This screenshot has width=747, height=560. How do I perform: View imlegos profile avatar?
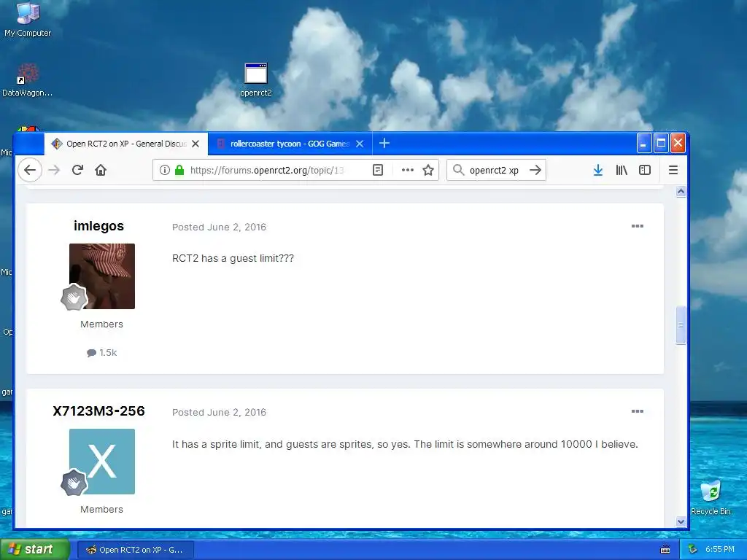(x=102, y=276)
